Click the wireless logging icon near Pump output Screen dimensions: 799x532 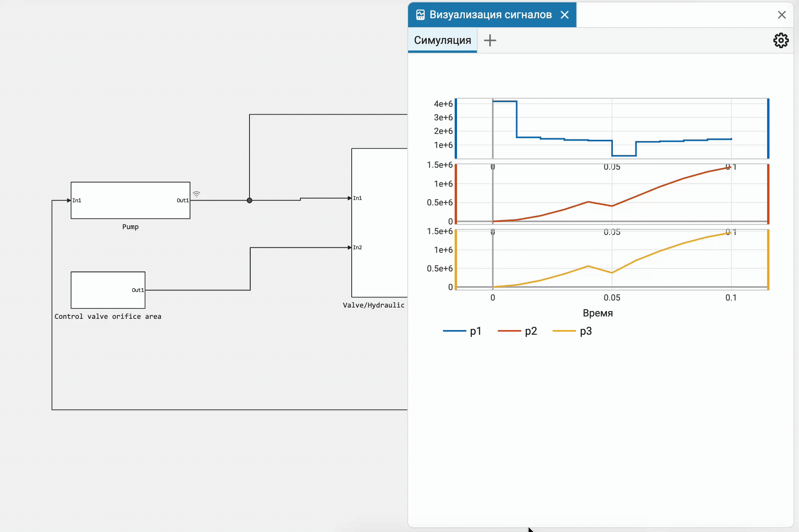click(x=197, y=194)
